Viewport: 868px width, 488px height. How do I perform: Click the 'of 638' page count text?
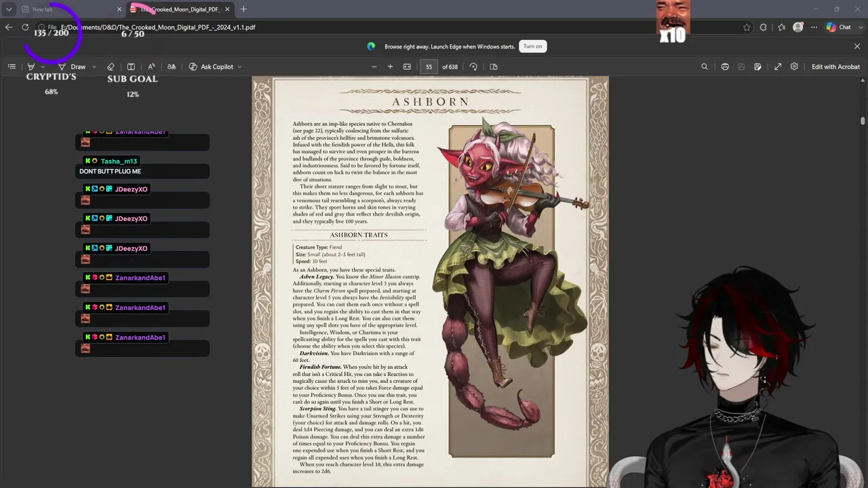click(x=450, y=66)
